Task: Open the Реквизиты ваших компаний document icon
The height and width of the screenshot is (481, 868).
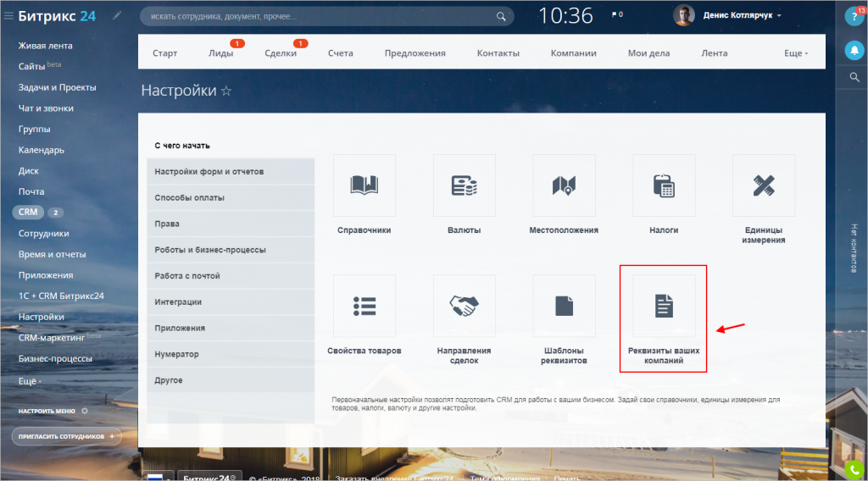Action: (x=664, y=306)
